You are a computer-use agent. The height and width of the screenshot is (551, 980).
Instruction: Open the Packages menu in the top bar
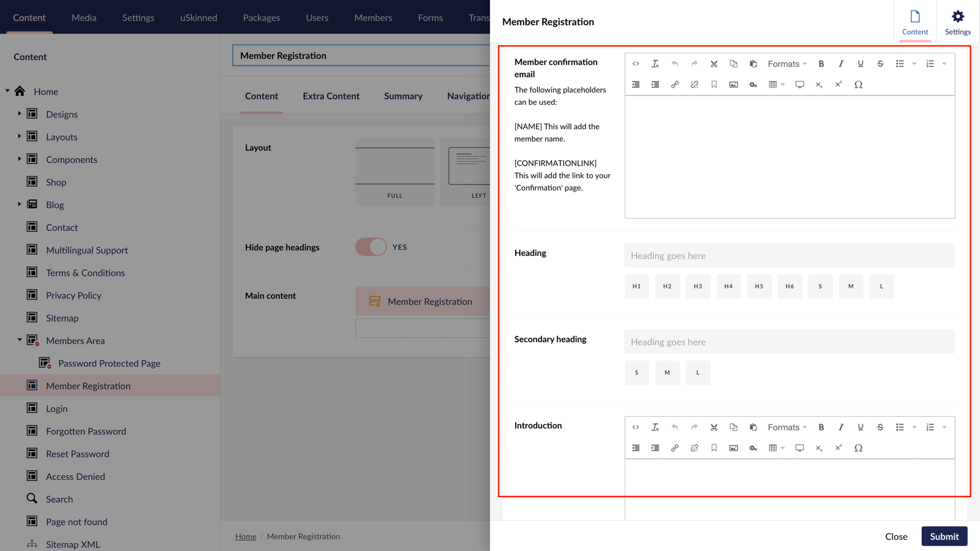pos(262,17)
